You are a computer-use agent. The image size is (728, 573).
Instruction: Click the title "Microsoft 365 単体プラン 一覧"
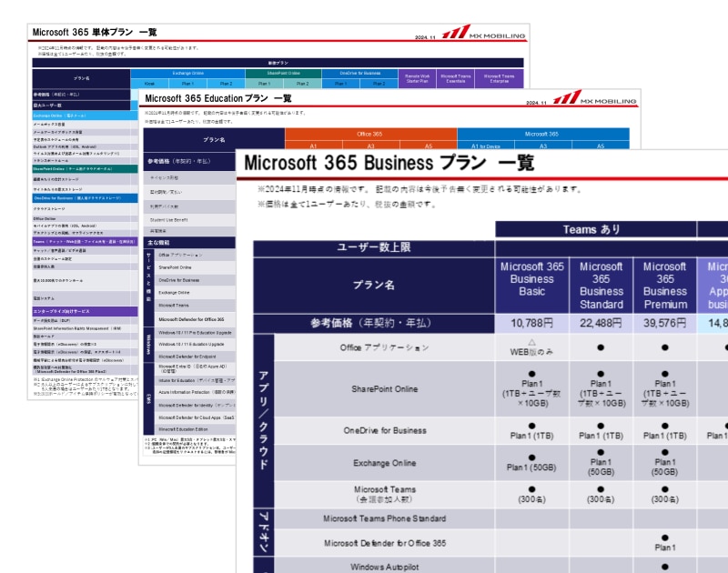(95, 32)
